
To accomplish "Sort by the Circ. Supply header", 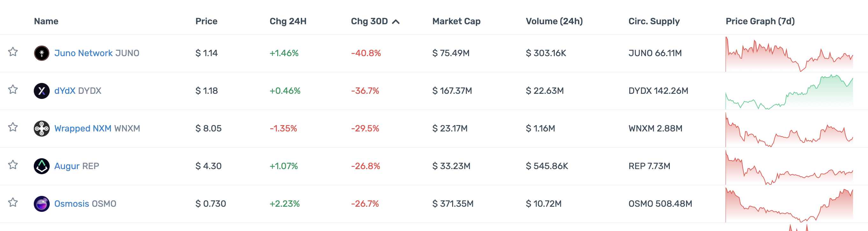I will point(654,21).
